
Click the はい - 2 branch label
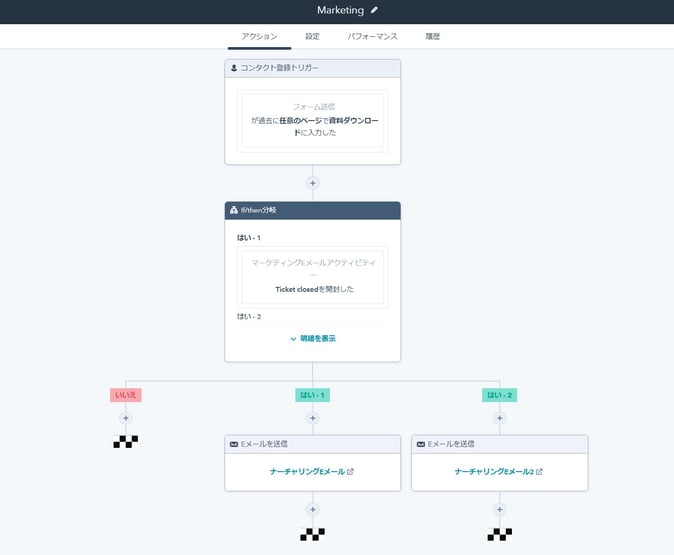[x=499, y=395]
